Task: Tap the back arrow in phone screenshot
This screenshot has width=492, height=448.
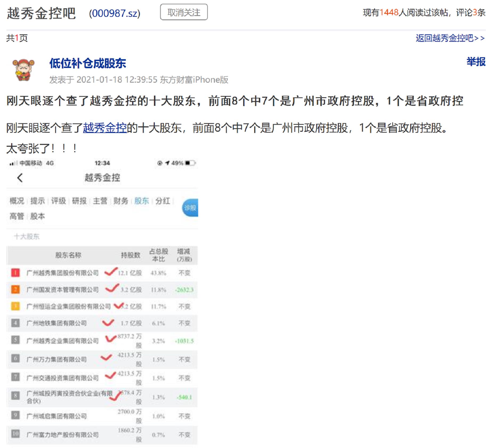Action: click(x=20, y=177)
